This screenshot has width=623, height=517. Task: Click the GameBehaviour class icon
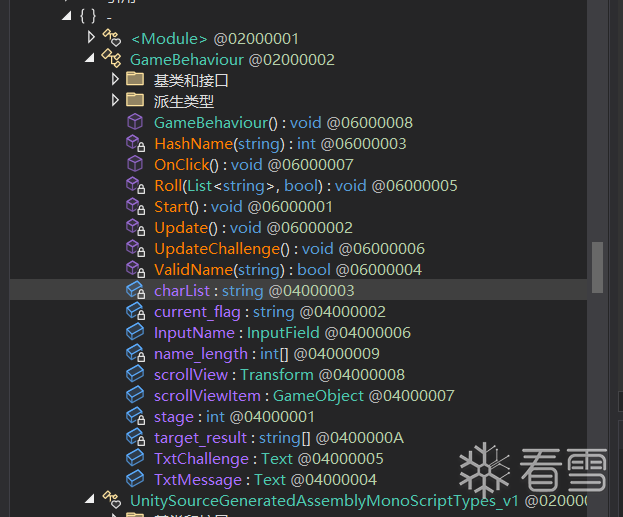[112, 59]
